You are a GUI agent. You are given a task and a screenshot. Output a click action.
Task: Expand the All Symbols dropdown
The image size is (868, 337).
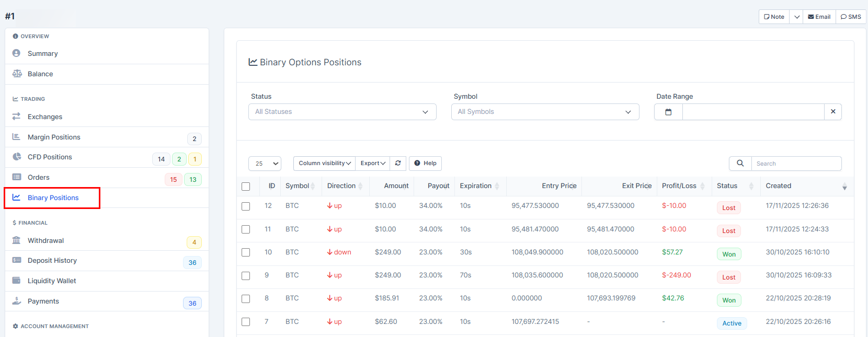545,112
